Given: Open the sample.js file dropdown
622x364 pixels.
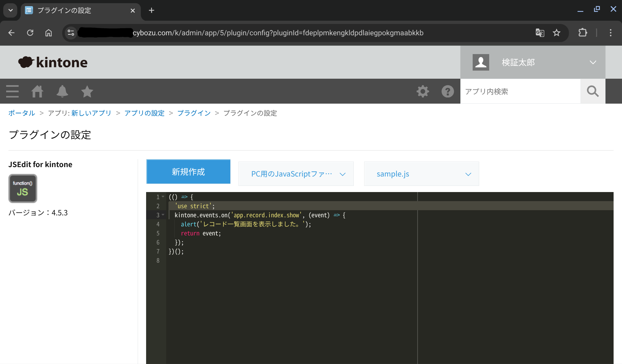Looking at the screenshot, I should coord(421,174).
